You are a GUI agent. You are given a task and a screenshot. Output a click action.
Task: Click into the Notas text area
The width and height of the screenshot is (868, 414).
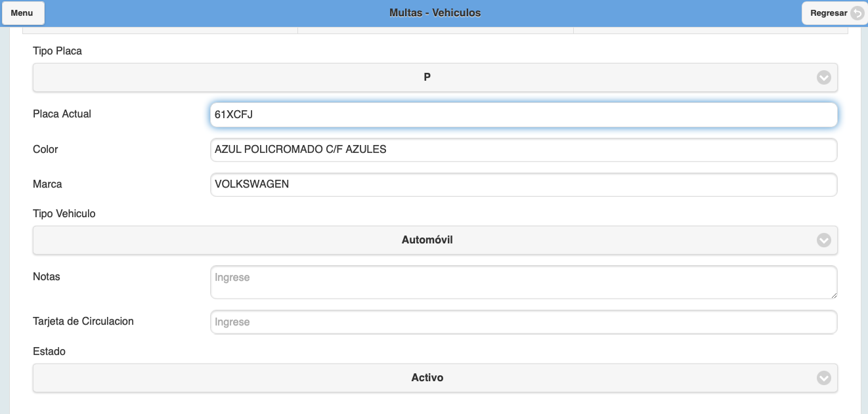[523, 282]
